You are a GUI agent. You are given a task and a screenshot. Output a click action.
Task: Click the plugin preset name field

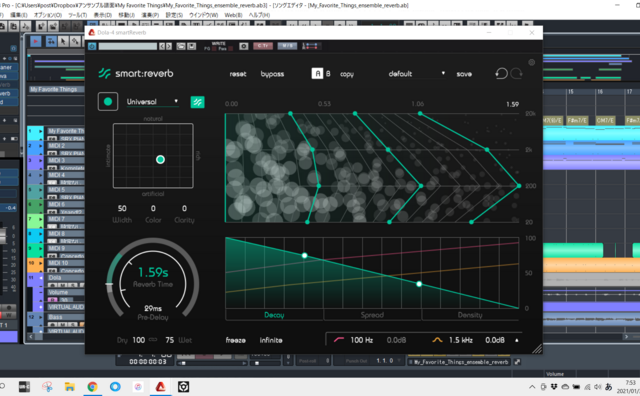click(128, 46)
